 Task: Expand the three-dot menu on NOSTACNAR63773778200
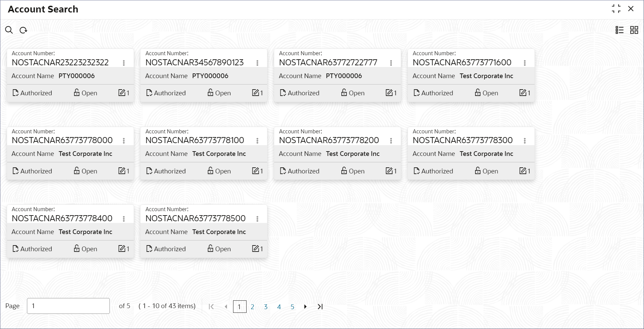click(391, 140)
